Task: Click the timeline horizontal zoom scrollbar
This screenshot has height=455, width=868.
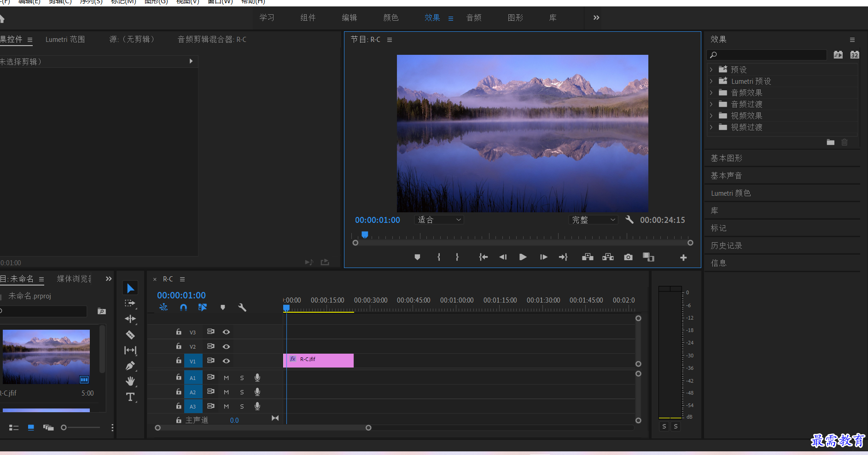Action: point(263,428)
